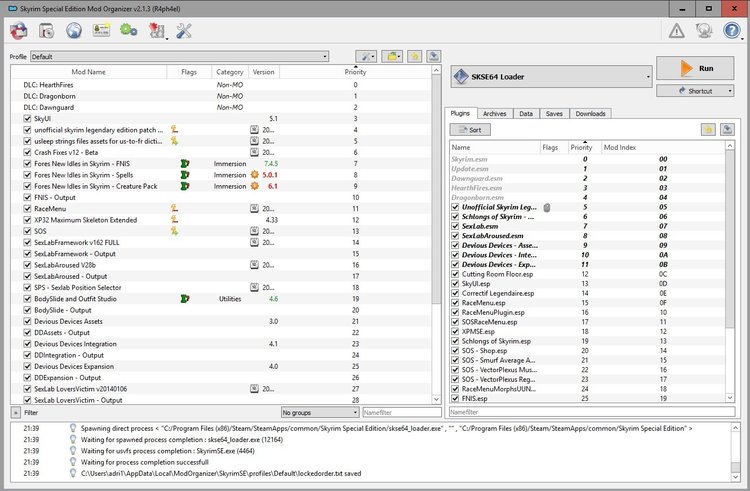Click the Run button

[695, 68]
